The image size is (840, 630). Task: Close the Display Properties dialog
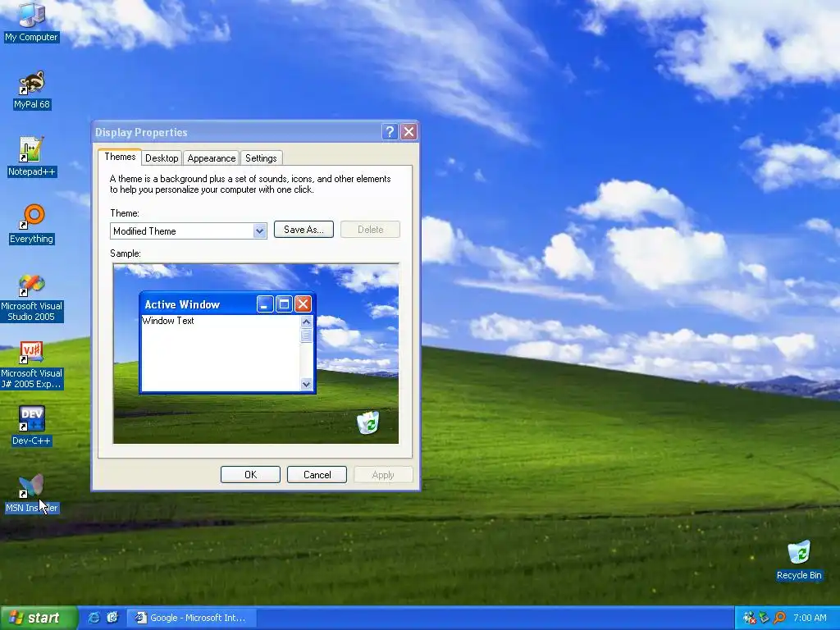click(409, 132)
